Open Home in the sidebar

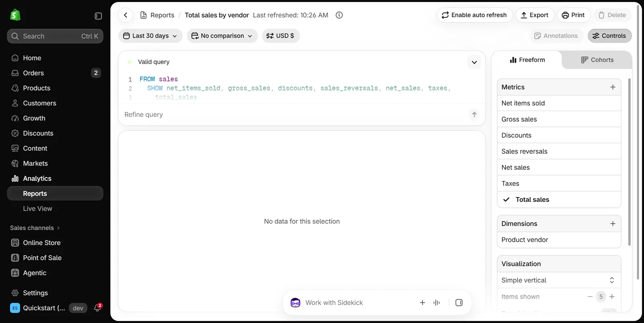coord(55,58)
